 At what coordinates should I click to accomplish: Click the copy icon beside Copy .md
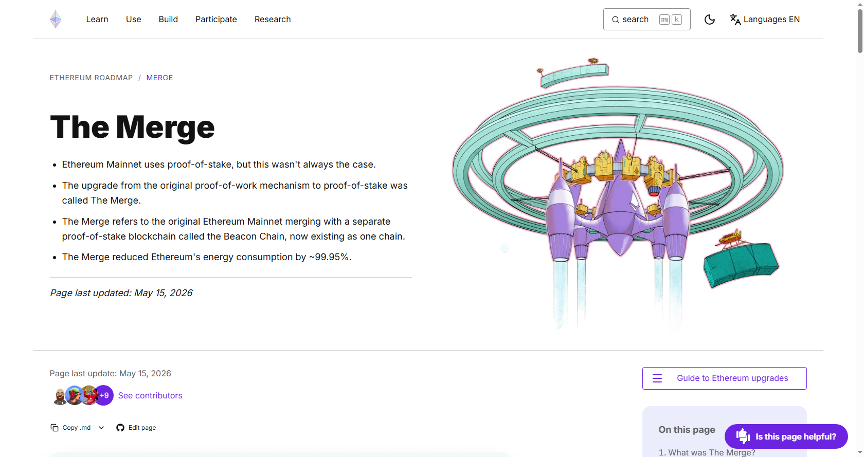pos(54,428)
